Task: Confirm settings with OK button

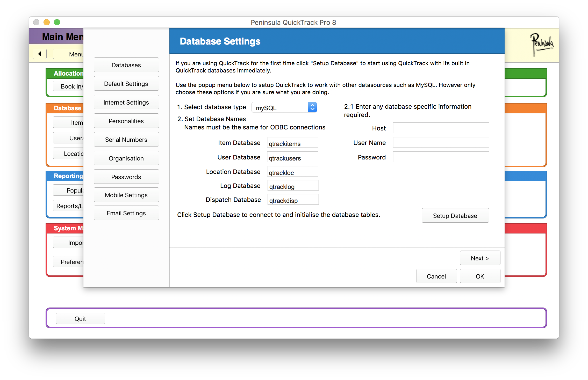Action: (480, 276)
